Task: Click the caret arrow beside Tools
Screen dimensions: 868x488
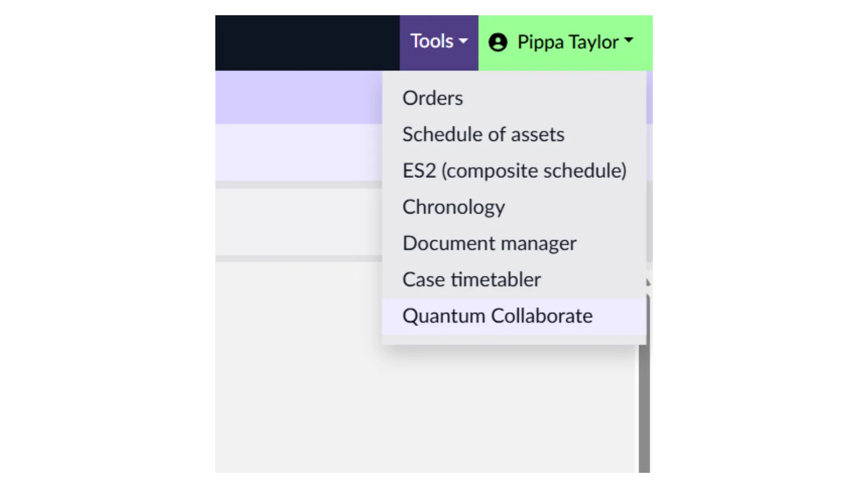Action: click(x=463, y=41)
